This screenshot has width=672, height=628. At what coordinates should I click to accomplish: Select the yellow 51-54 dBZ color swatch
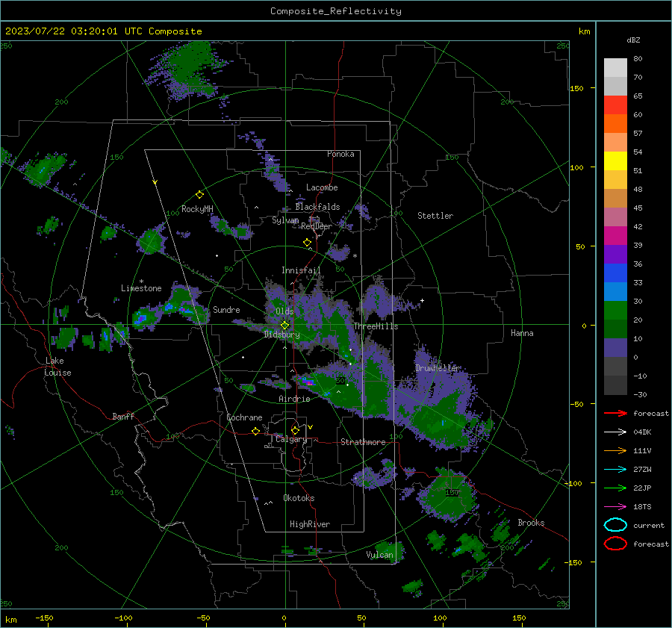click(x=615, y=161)
